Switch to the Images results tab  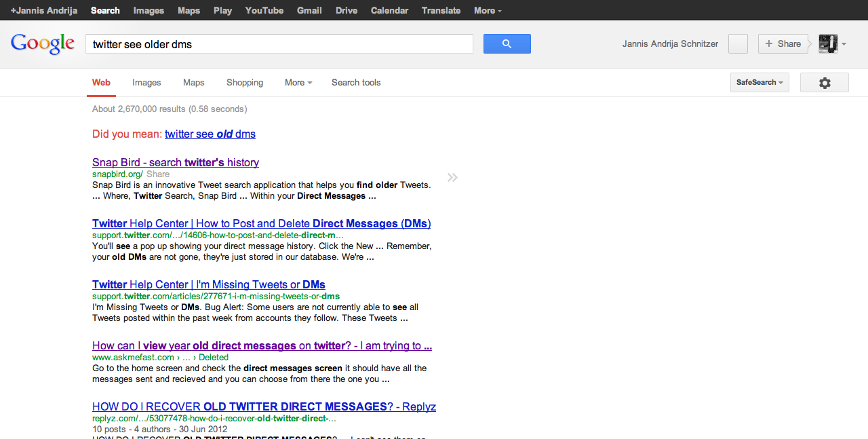146,83
